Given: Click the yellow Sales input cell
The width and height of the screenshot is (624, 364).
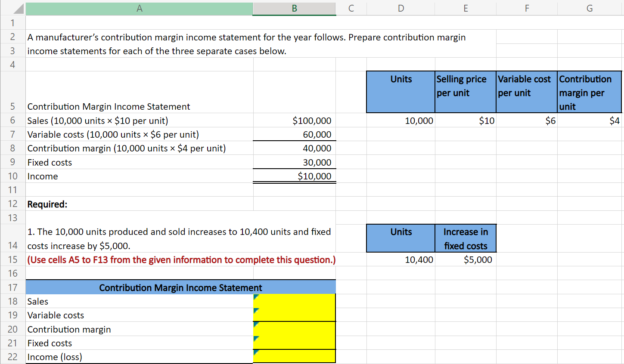Looking at the screenshot, I should point(295,301).
